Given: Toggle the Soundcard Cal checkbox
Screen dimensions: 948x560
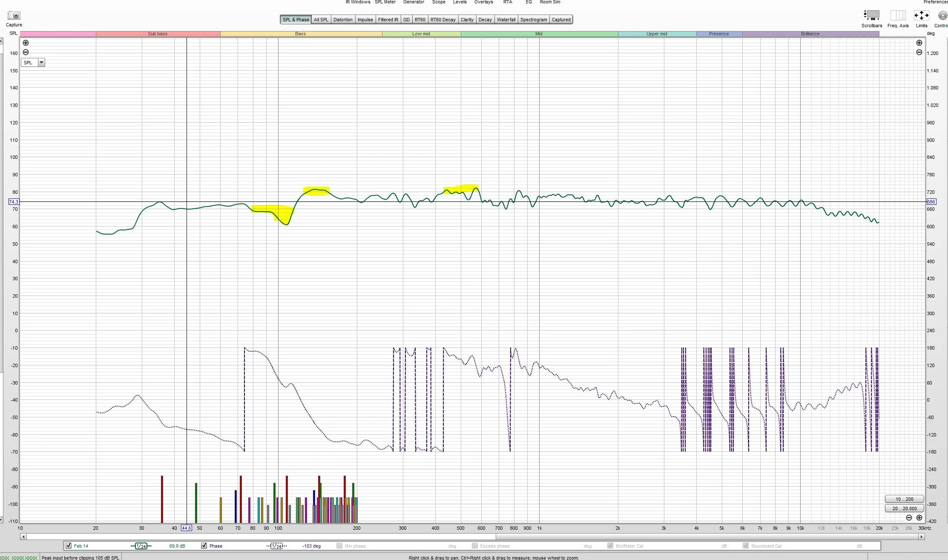Looking at the screenshot, I should [x=746, y=546].
